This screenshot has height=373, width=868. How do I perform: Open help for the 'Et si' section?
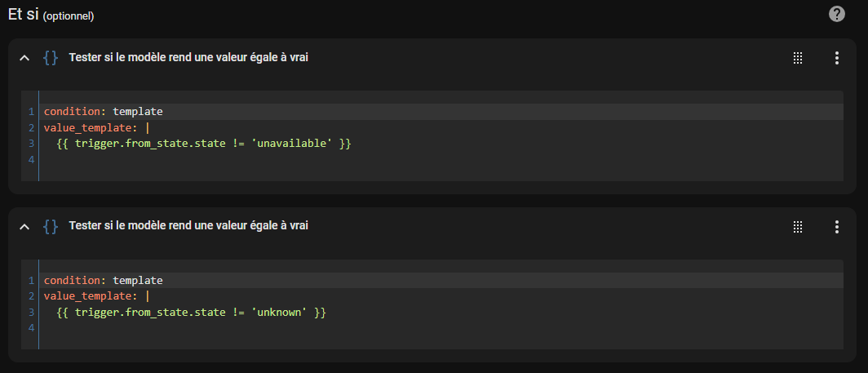tap(836, 14)
